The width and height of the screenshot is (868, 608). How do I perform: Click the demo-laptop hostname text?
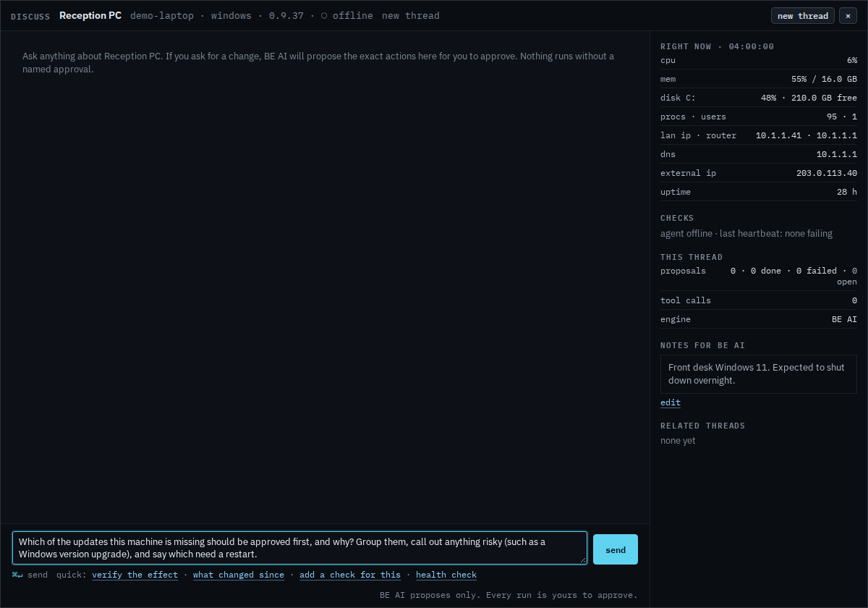coord(162,16)
